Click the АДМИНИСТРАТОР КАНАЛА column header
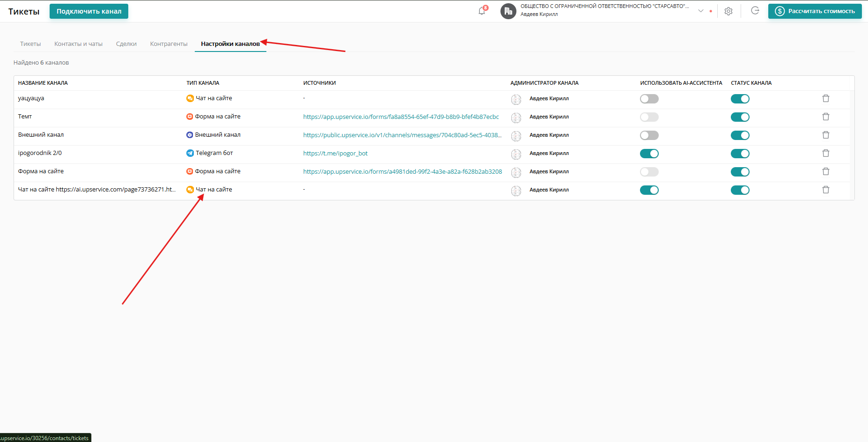Screen dimensions: 868x442 tap(544, 83)
